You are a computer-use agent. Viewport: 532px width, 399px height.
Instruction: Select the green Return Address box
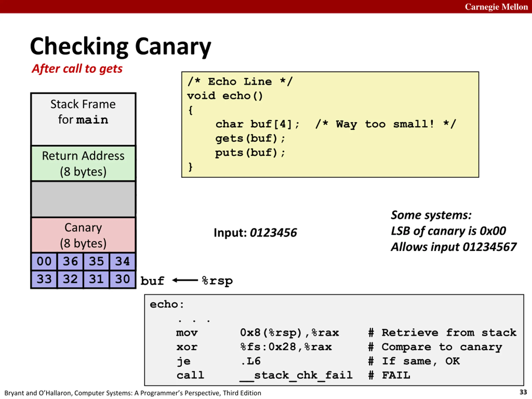(x=83, y=164)
